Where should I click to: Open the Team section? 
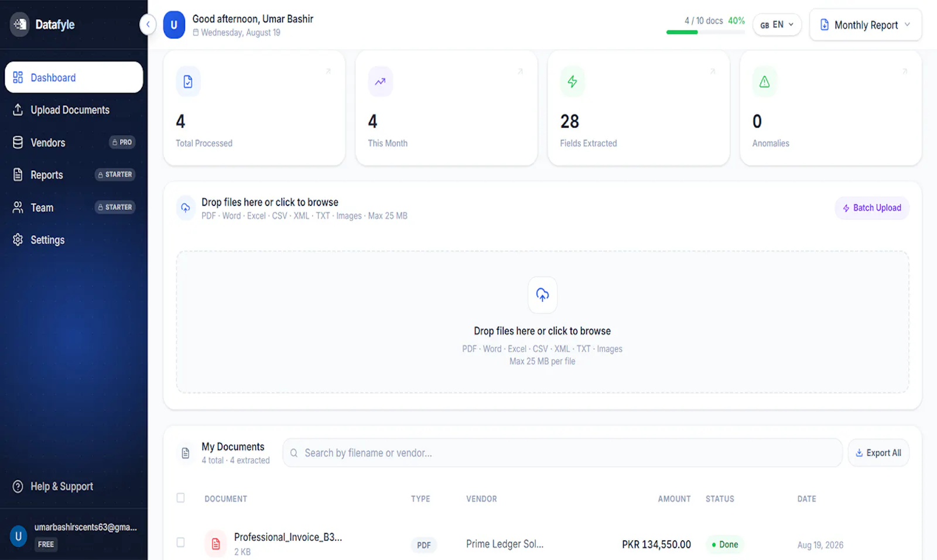[74, 208]
